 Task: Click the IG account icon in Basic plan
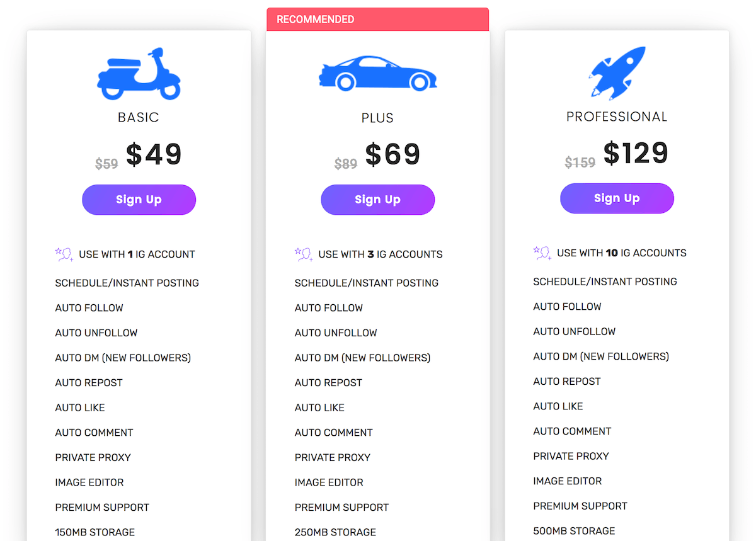[x=64, y=254]
